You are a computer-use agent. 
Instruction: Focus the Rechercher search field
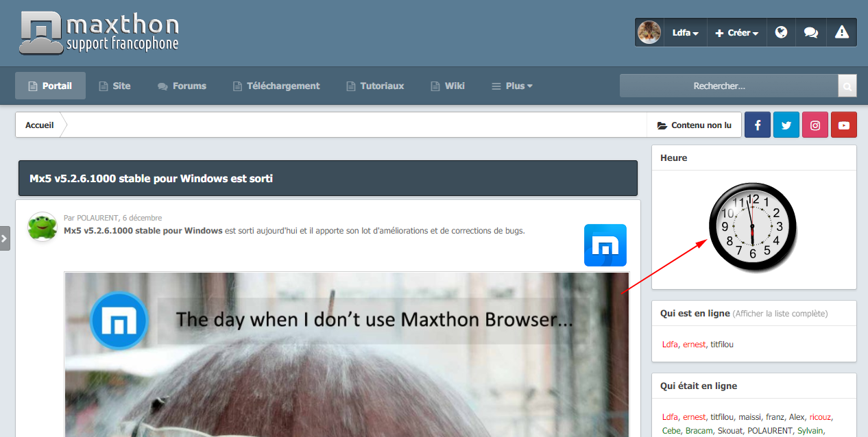pos(729,86)
